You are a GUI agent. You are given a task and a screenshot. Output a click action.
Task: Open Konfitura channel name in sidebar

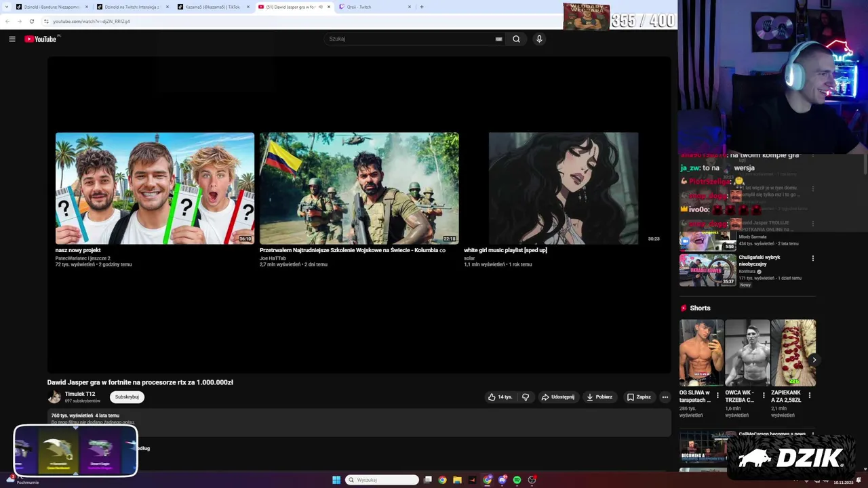[747, 271]
